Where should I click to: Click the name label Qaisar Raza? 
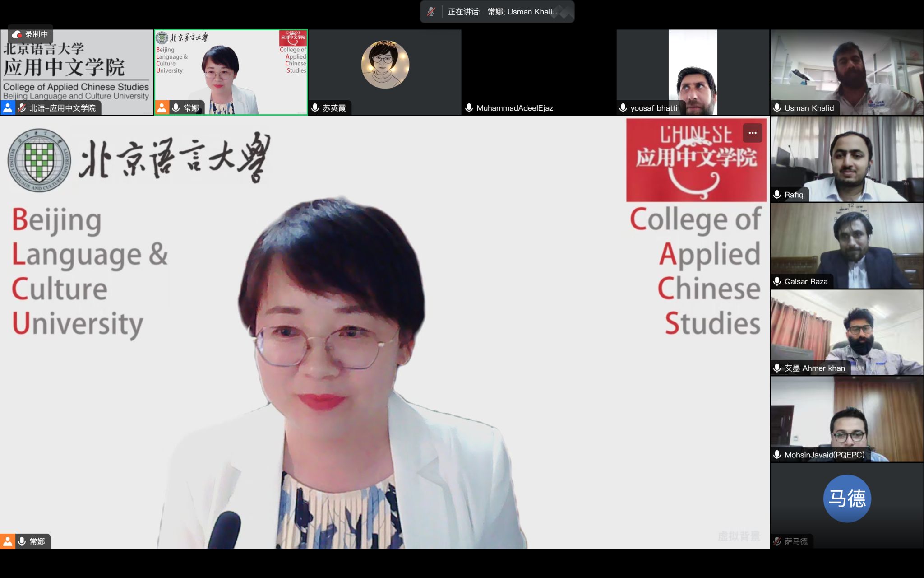tap(806, 281)
